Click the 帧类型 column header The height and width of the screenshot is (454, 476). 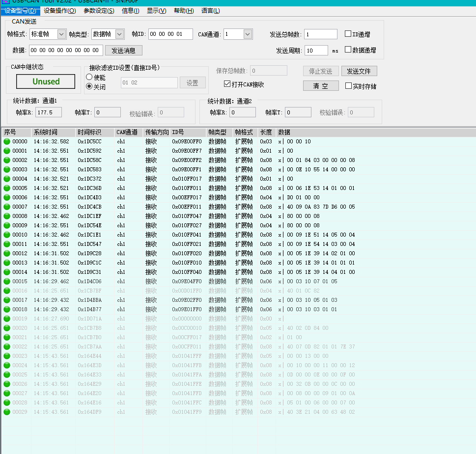(220, 132)
